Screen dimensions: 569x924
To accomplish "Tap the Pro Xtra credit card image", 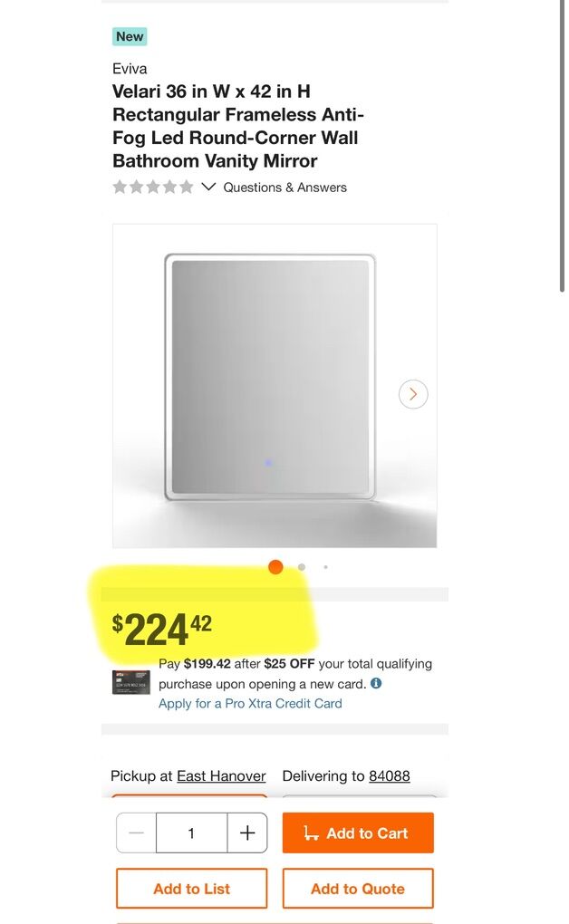I will coord(130,682).
